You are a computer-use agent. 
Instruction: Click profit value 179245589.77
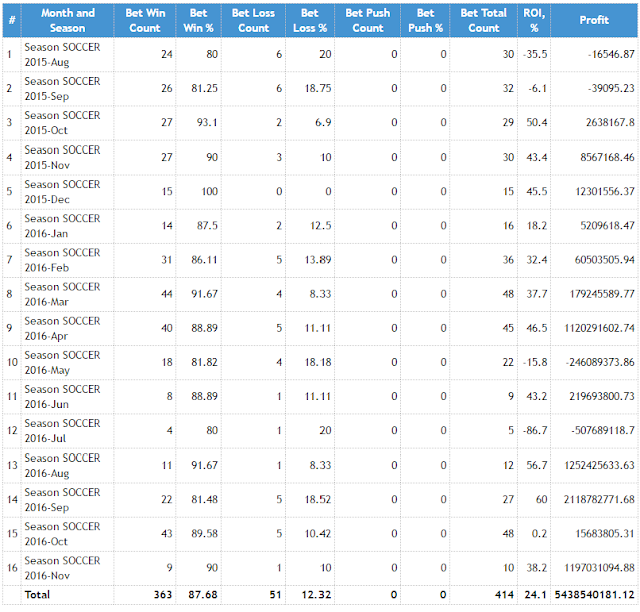click(602, 294)
